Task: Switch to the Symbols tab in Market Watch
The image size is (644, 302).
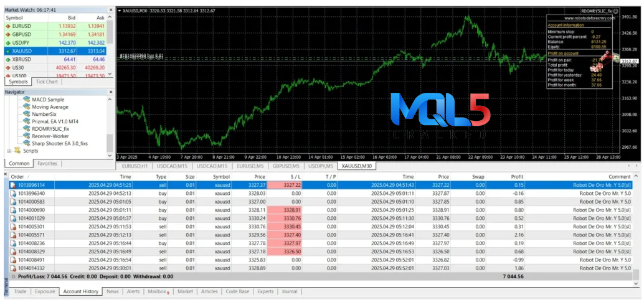Action: [x=18, y=82]
